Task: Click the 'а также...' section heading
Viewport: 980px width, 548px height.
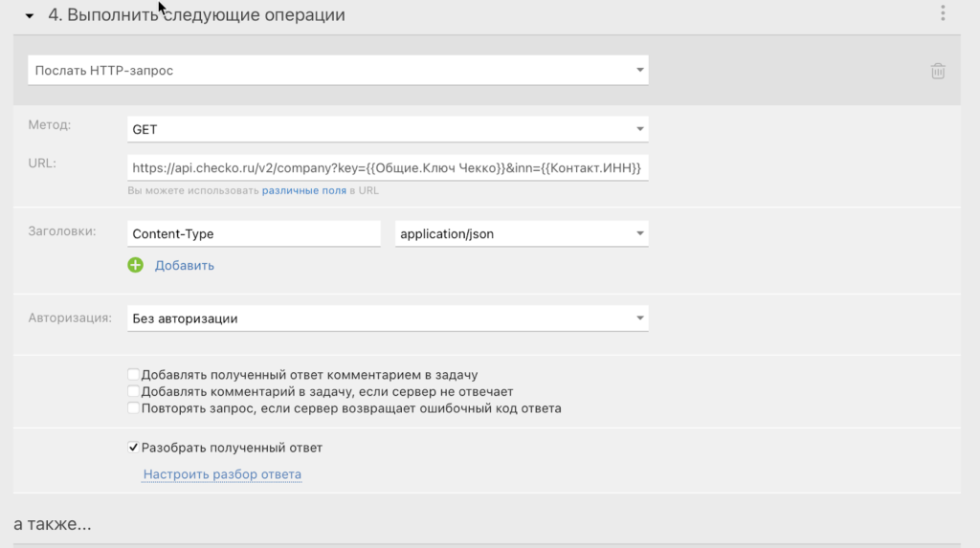Action: (x=53, y=524)
